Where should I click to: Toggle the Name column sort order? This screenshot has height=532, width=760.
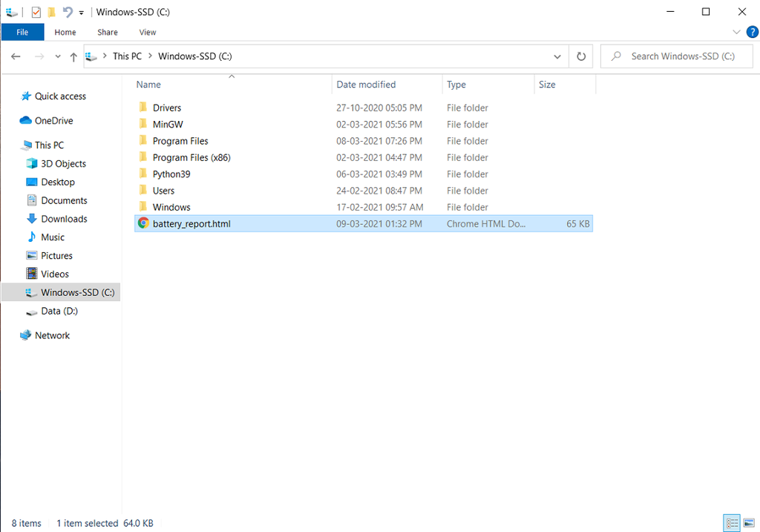(x=148, y=84)
